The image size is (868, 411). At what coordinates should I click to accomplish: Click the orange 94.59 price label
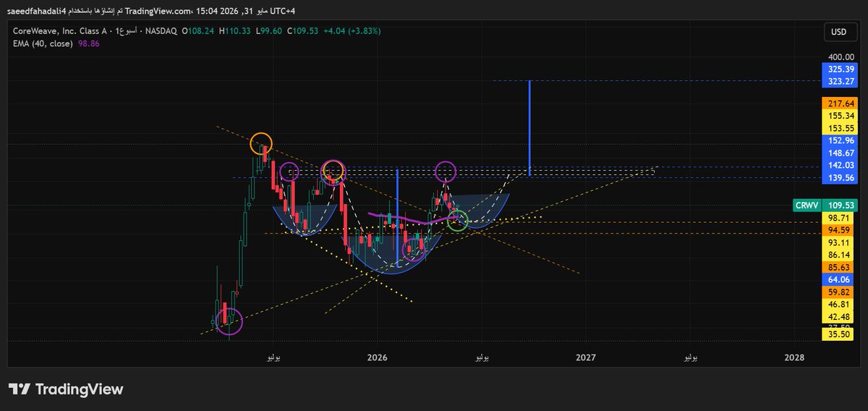coord(838,230)
